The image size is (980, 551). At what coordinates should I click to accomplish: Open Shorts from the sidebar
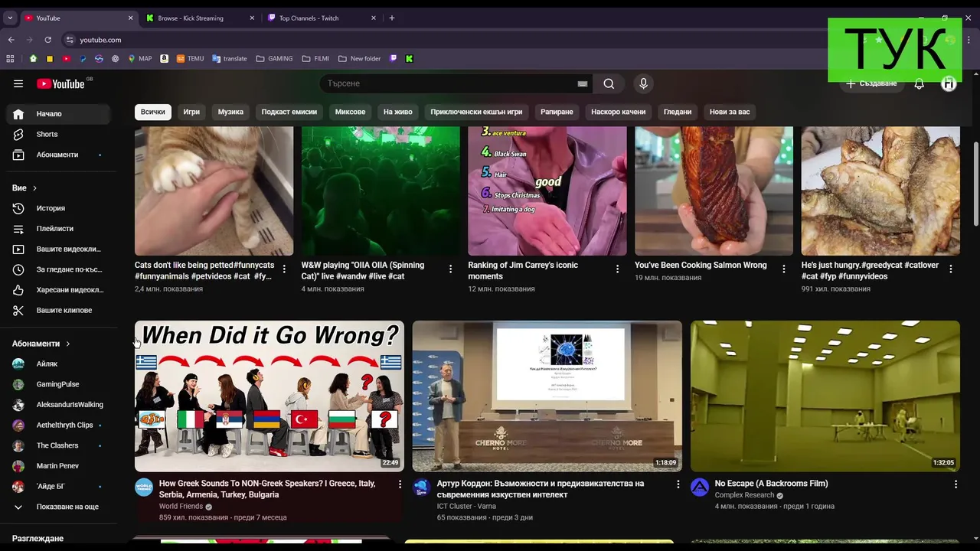[58, 134]
